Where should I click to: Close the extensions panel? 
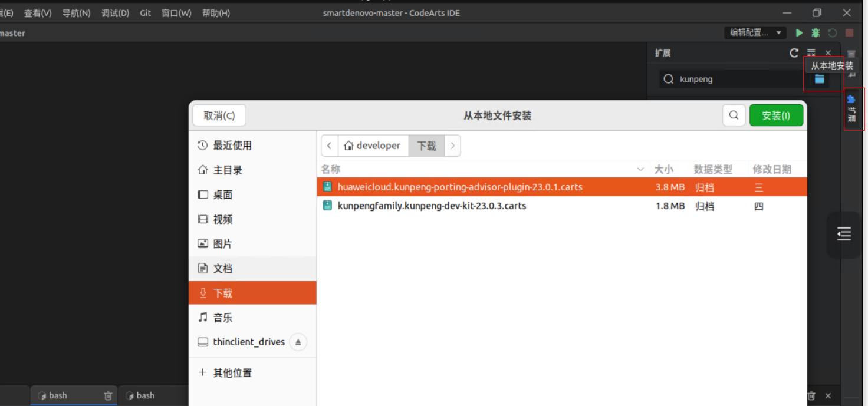[828, 53]
